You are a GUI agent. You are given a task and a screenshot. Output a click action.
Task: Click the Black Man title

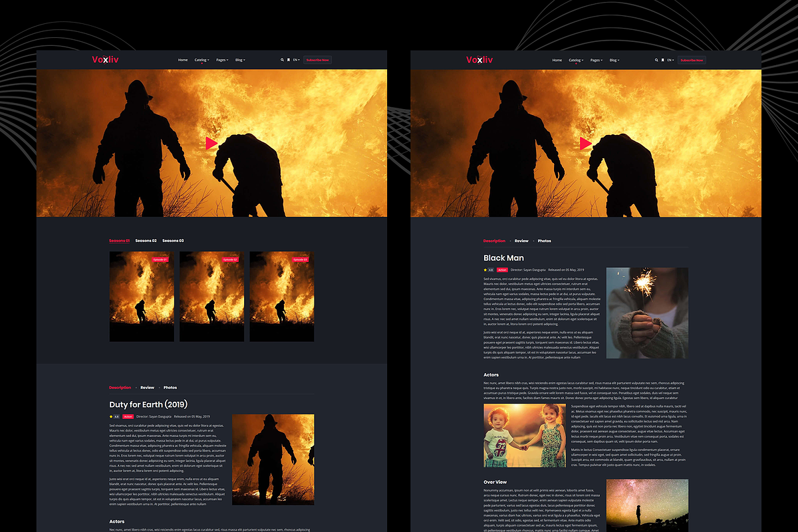[503, 258]
